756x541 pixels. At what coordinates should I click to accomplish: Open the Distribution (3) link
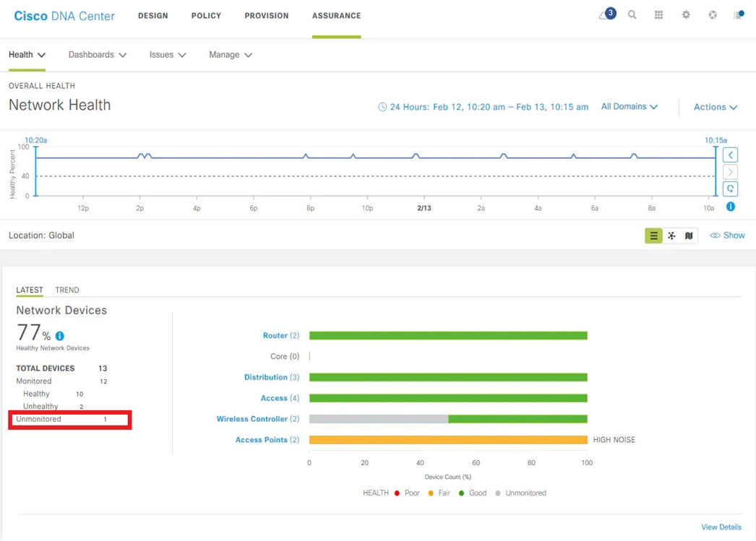point(272,377)
